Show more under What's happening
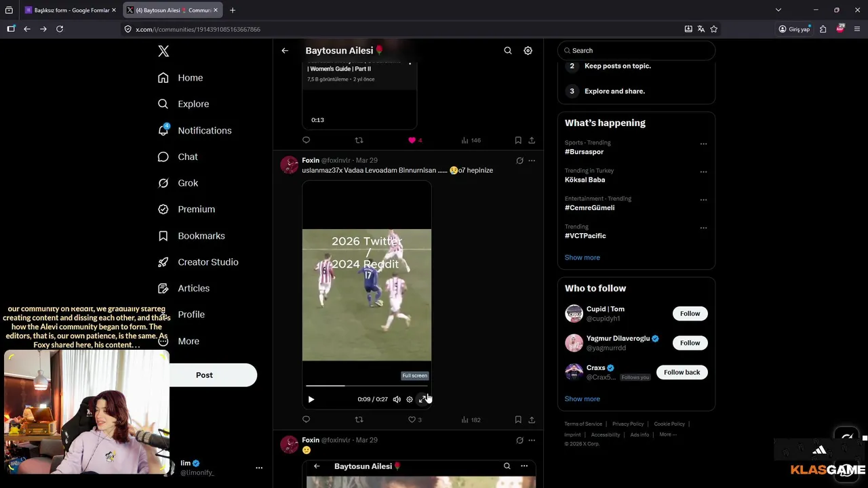 [583, 258]
